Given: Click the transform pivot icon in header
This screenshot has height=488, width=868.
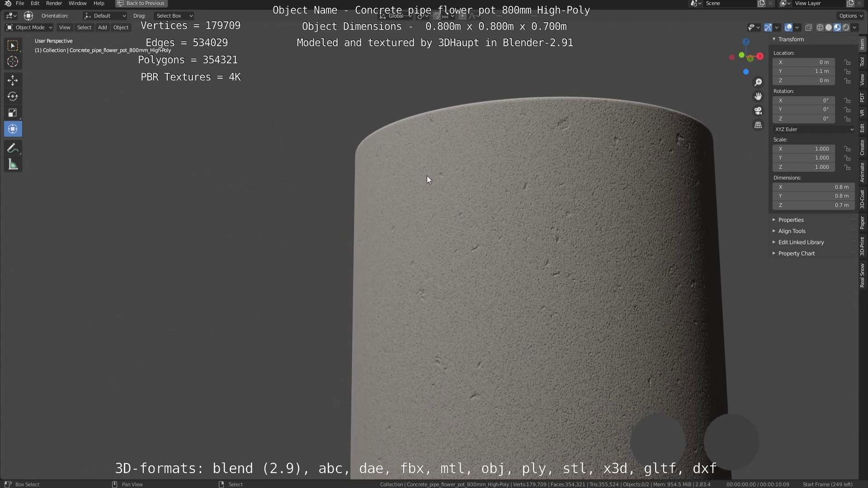Looking at the screenshot, I should 28,16.
